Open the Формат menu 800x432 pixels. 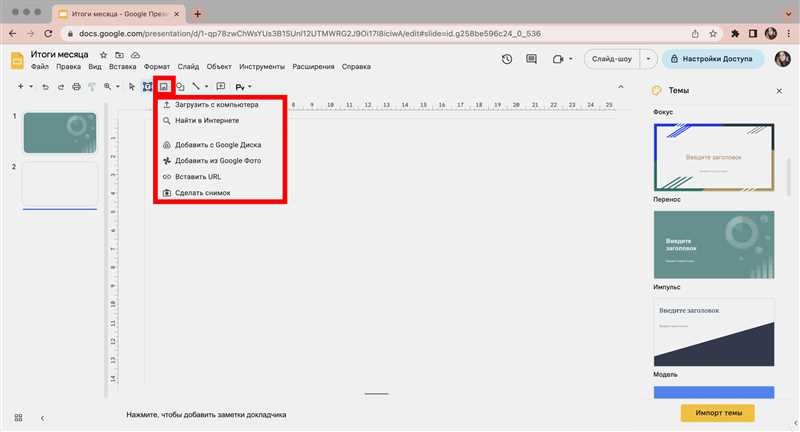(157, 67)
